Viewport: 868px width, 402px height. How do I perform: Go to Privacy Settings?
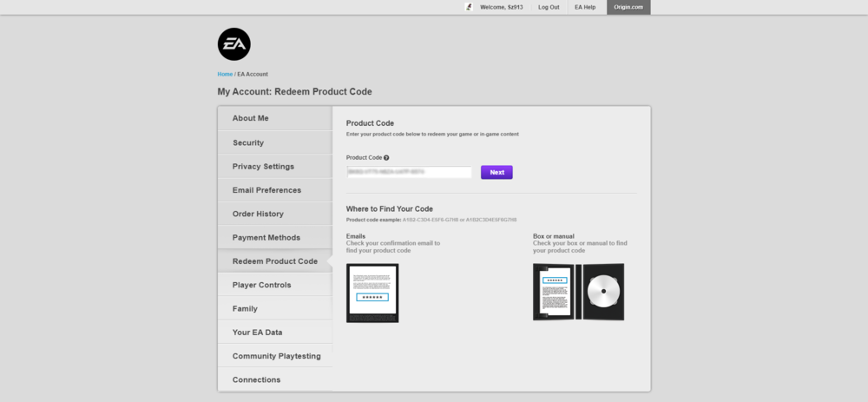click(275, 167)
